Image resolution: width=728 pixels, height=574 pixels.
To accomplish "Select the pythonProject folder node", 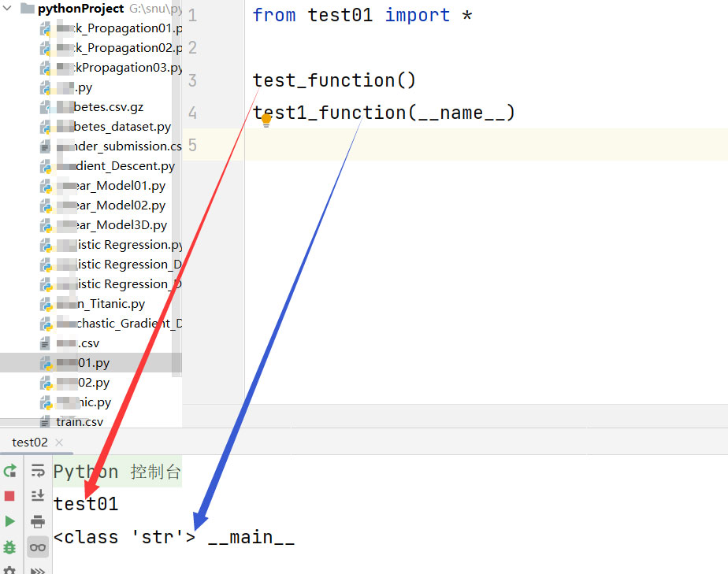I will coord(80,9).
